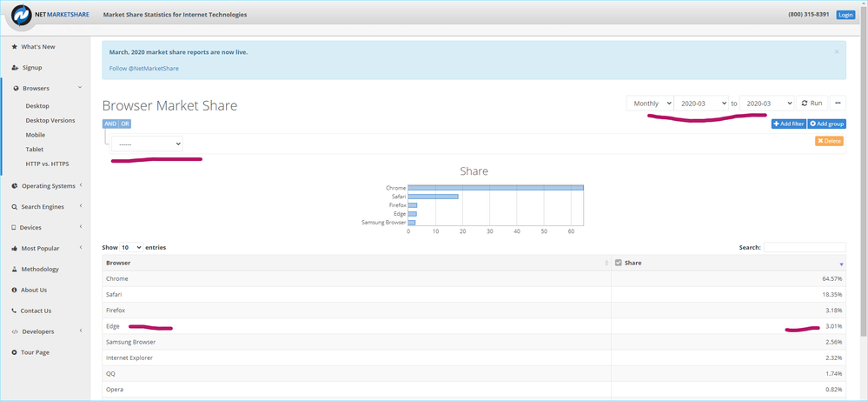This screenshot has height=401, width=868.
Task: Open the Monthly interval dropdown
Action: click(650, 104)
